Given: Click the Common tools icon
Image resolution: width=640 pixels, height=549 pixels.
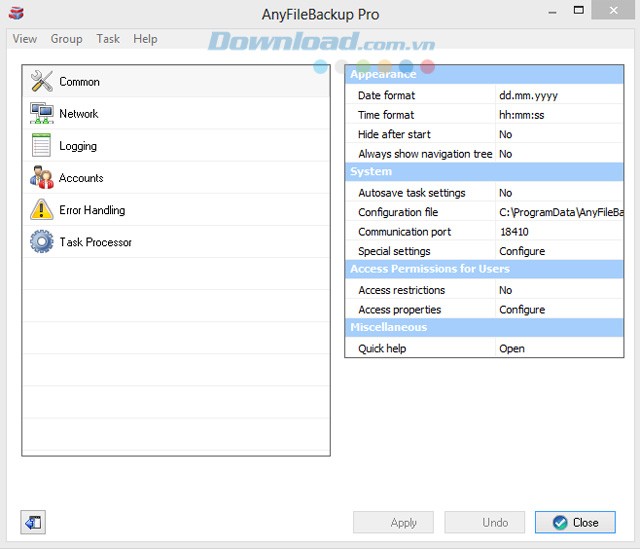Looking at the screenshot, I should click(x=41, y=81).
